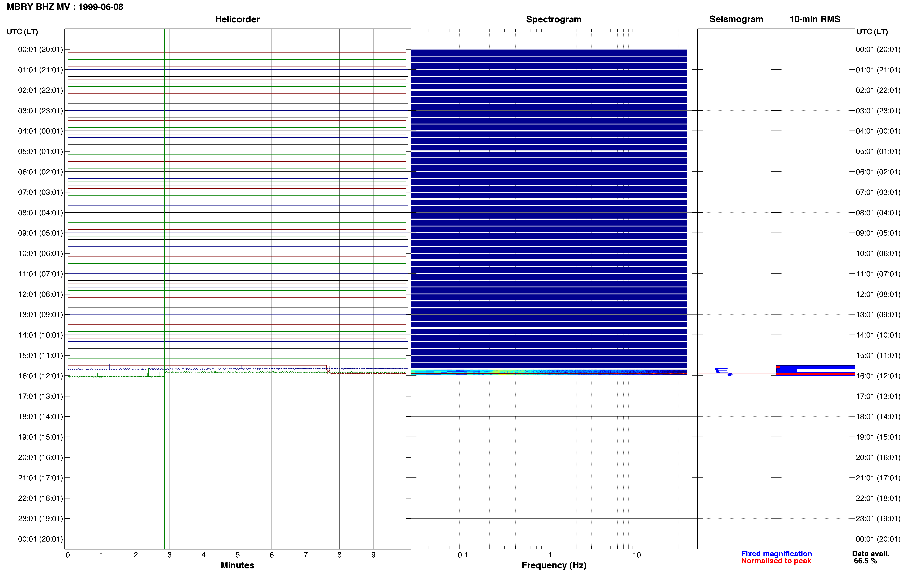
Task: Click left-axis time label "06:01 (02:01)"
Action: [41, 172]
